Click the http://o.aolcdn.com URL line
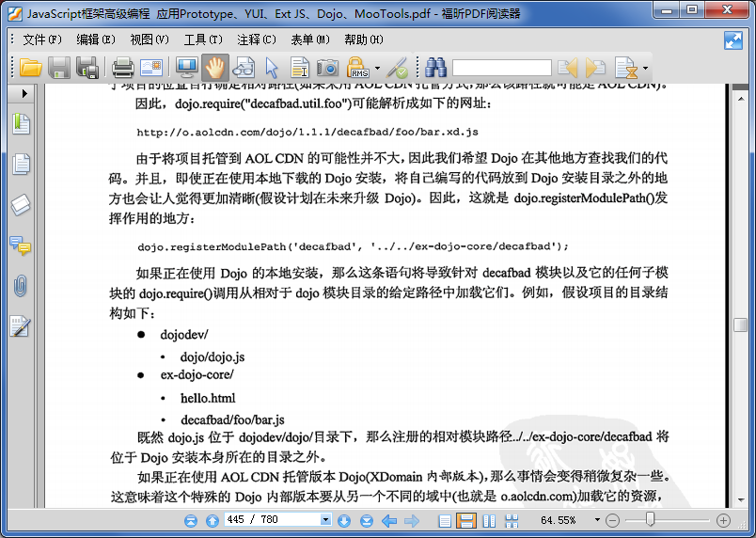The height and width of the screenshot is (538, 756). 307,132
